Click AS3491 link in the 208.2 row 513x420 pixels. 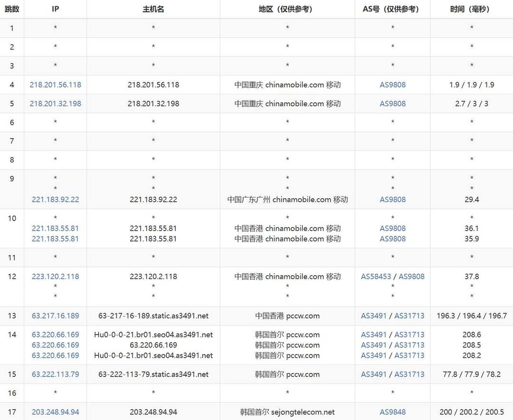coord(374,355)
